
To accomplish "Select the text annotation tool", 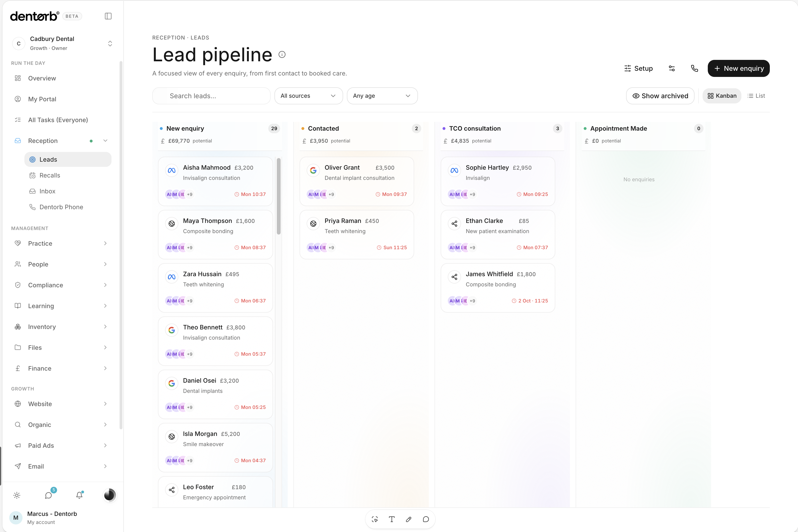I will pyautogui.click(x=391, y=519).
